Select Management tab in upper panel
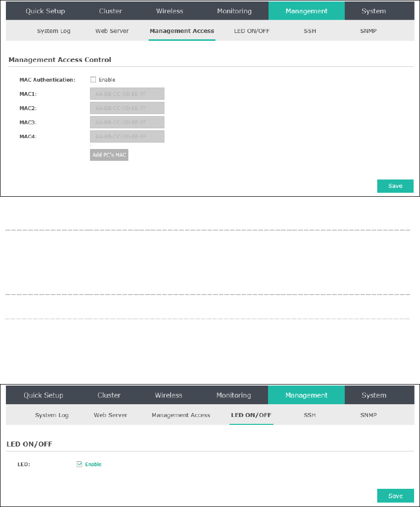The image size is (420, 507). click(x=306, y=11)
